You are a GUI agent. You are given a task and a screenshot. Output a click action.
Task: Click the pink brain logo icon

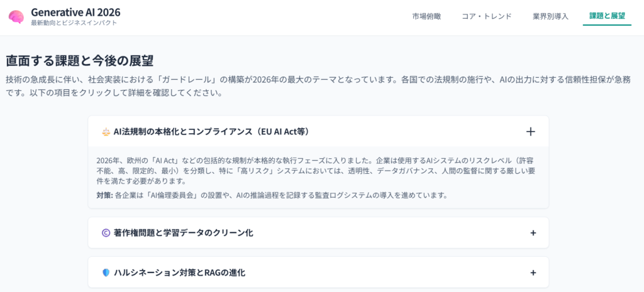coord(16,17)
